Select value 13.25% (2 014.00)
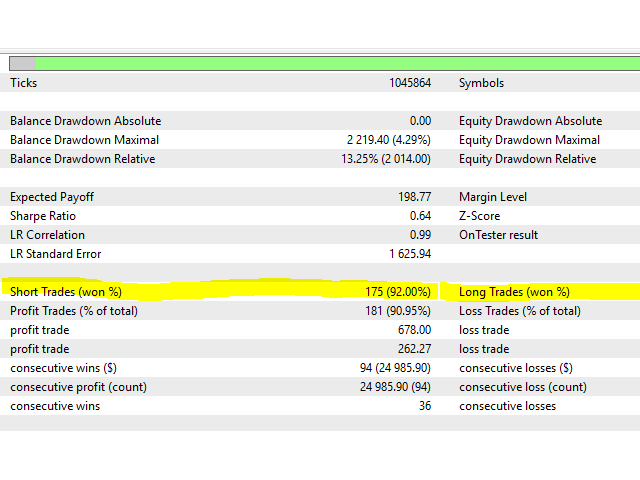 (386, 159)
